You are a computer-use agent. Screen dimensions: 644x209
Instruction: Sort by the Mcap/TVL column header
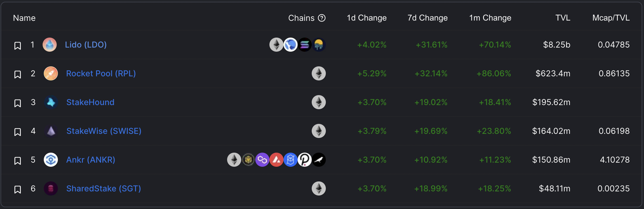click(611, 18)
